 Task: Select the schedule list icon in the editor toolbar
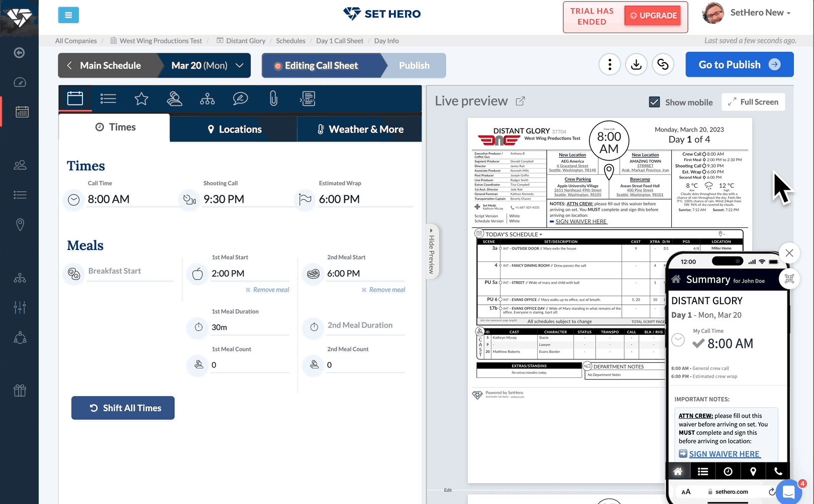click(x=108, y=98)
